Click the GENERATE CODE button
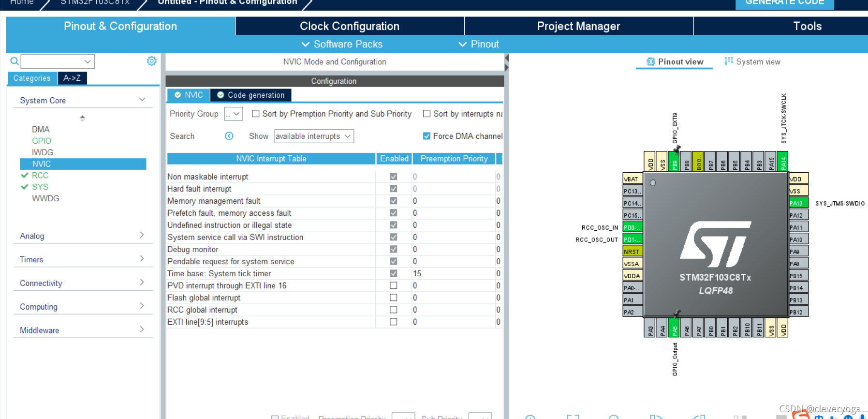868x419 pixels. [784, 3]
